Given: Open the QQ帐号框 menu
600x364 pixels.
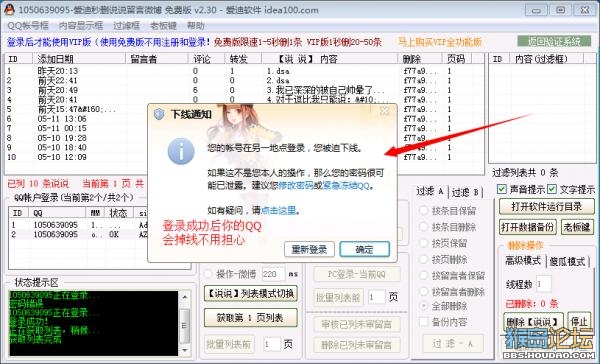Looking at the screenshot, I should click(x=28, y=26).
